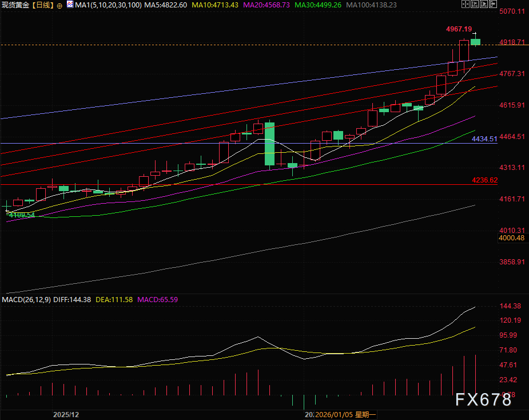Click the 现货黄金 instrument title
The image size is (529, 420).
(15, 5)
